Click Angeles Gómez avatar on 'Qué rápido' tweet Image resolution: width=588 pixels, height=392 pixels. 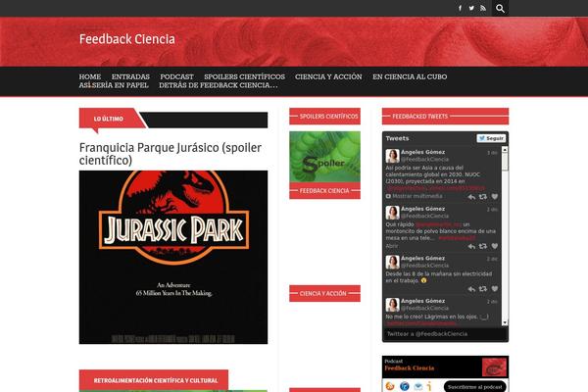(x=392, y=213)
